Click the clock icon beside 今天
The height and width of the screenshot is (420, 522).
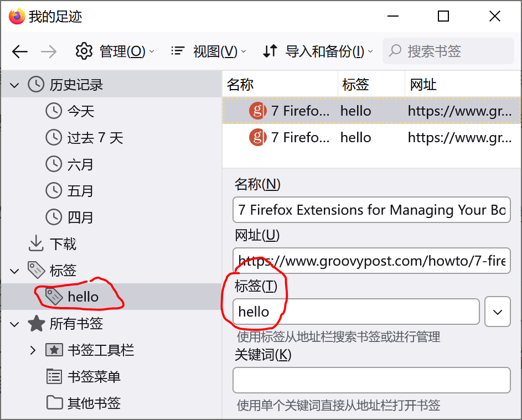54,111
